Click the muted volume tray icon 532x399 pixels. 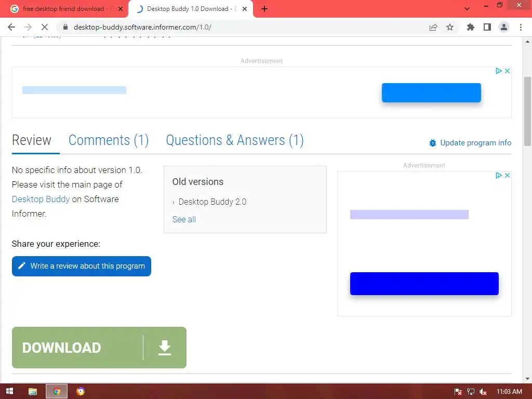point(483,392)
